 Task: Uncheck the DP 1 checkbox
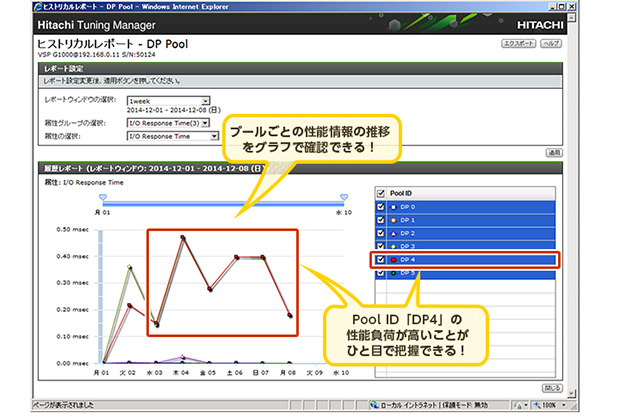click(381, 220)
